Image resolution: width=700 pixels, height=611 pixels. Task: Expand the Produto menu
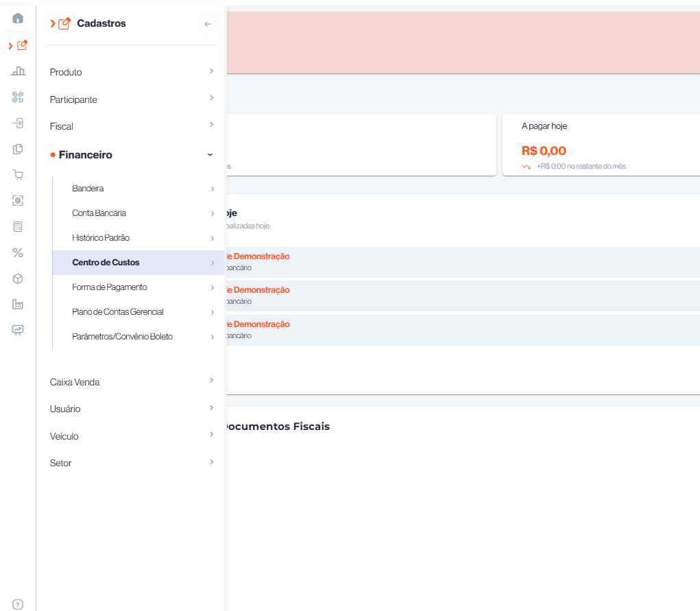point(130,72)
